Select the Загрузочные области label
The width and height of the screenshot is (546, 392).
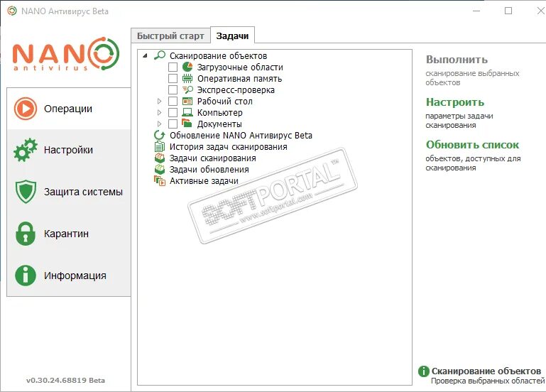(x=240, y=67)
